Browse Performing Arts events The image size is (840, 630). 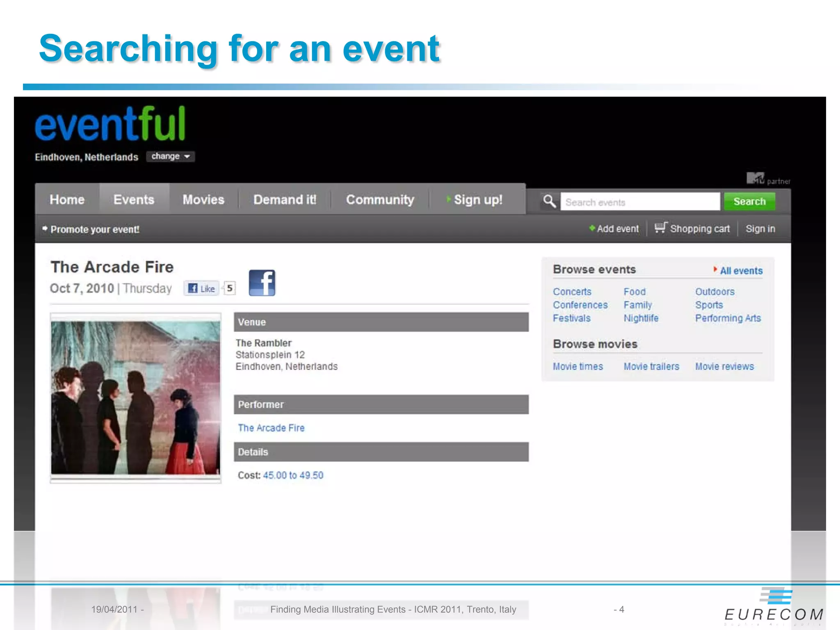coord(728,318)
